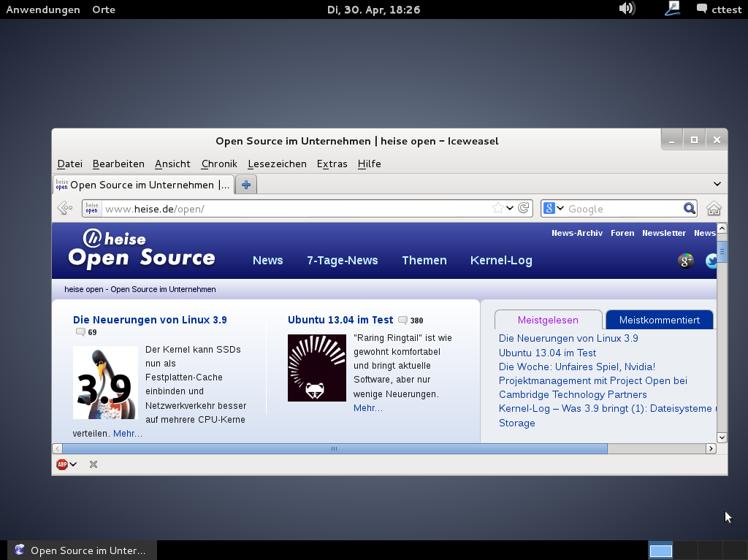Expand the list all tabs arrow

point(717,184)
